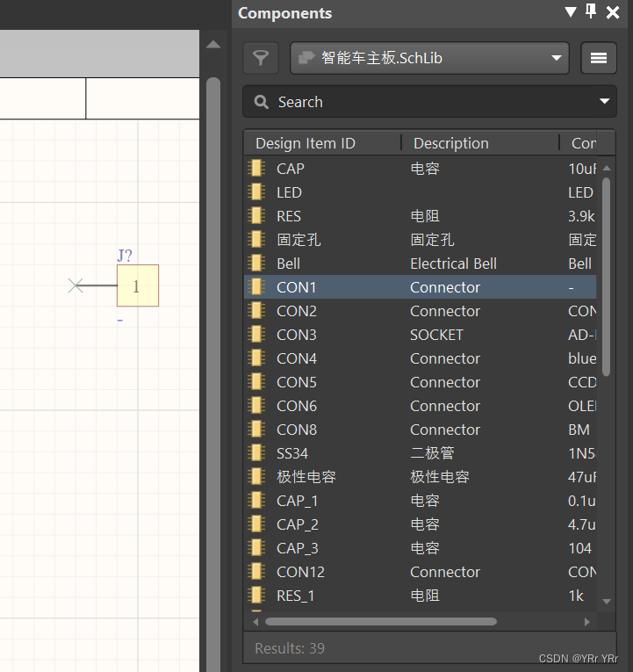Click the 二极管 description cell
The height and width of the screenshot is (672, 633).
click(x=432, y=453)
